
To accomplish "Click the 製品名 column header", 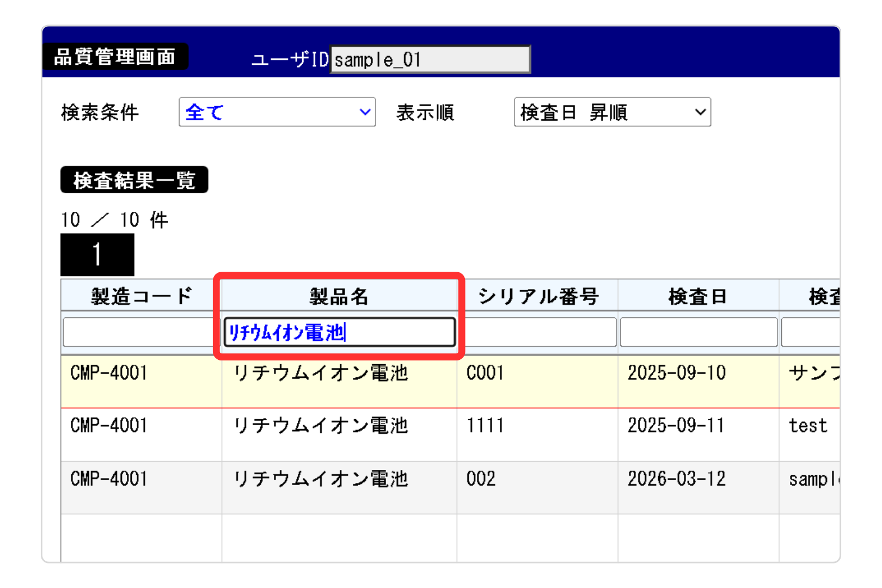I will [339, 296].
